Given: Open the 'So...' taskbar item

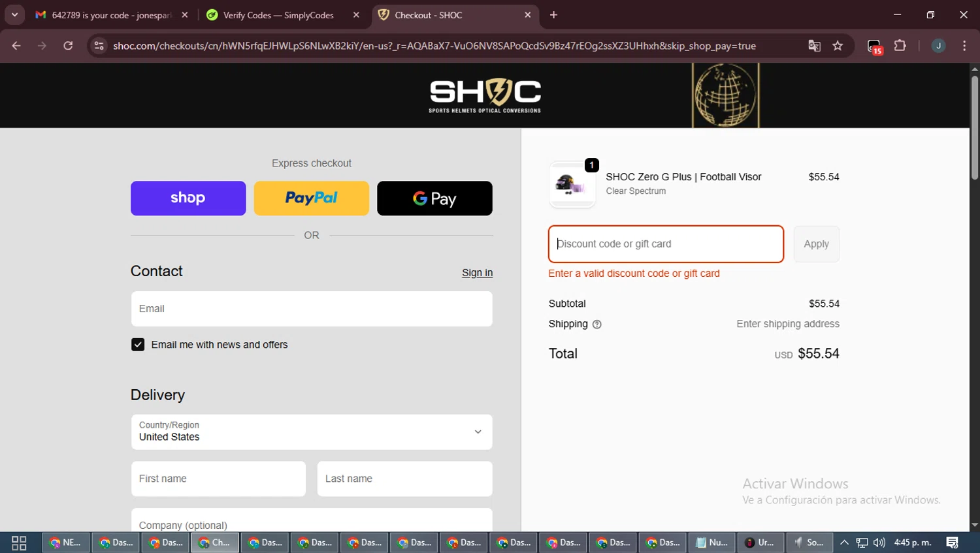Looking at the screenshot, I should pos(809,543).
